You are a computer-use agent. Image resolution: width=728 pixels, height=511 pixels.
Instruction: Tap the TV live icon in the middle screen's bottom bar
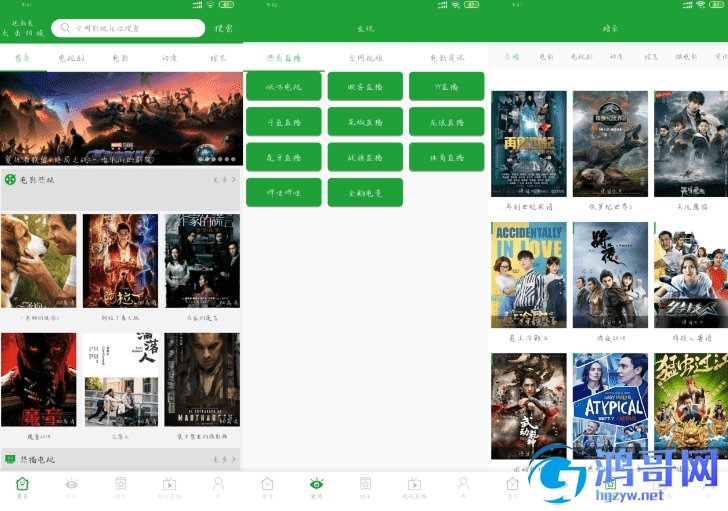point(414,484)
